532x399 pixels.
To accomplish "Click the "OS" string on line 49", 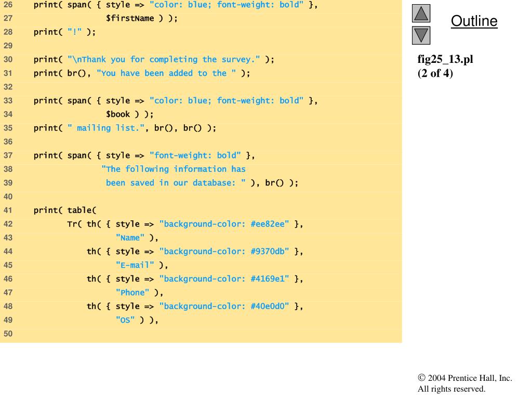I will pyautogui.click(x=125, y=320).
